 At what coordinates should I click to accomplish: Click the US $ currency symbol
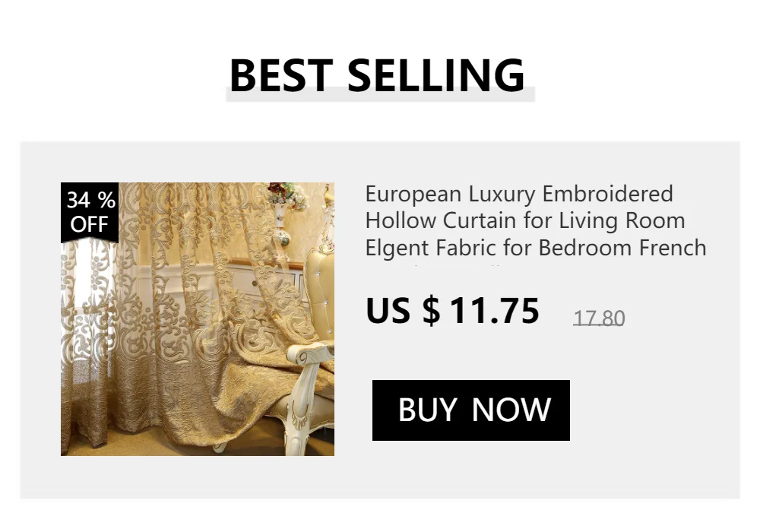[x=403, y=311]
